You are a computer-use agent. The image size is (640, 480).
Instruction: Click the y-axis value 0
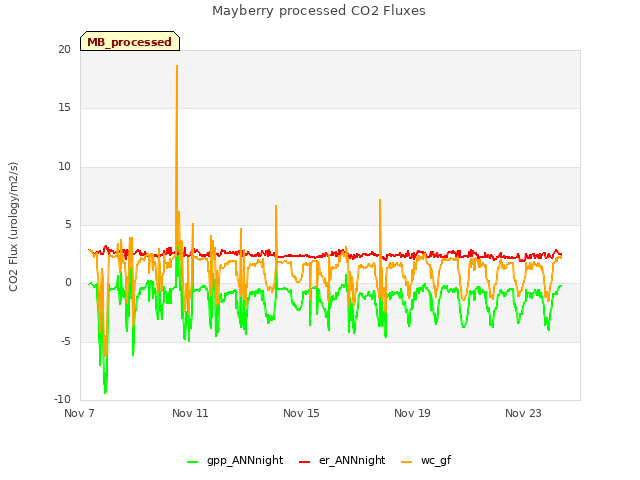68,282
